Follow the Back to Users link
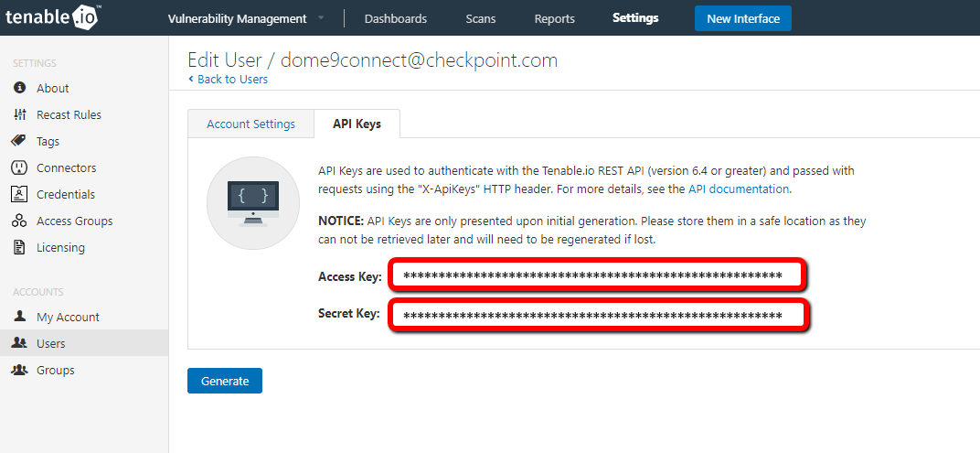The height and width of the screenshot is (453, 980). [229, 79]
